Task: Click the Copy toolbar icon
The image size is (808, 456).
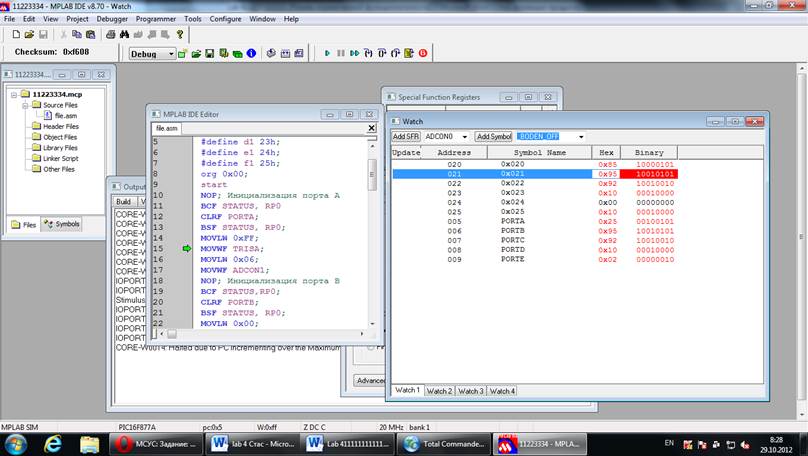Action: pyautogui.click(x=77, y=35)
